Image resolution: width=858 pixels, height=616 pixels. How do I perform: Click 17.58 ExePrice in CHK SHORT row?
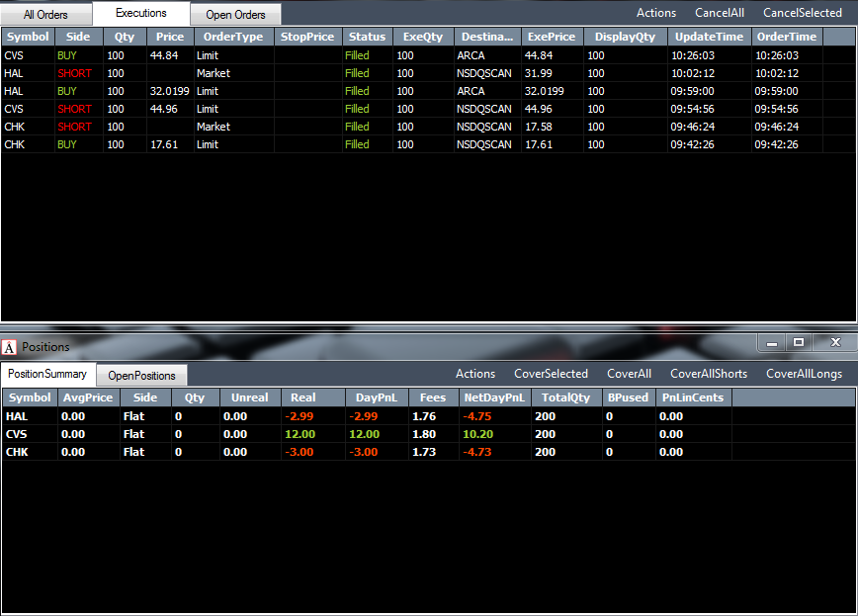click(x=539, y=127)
